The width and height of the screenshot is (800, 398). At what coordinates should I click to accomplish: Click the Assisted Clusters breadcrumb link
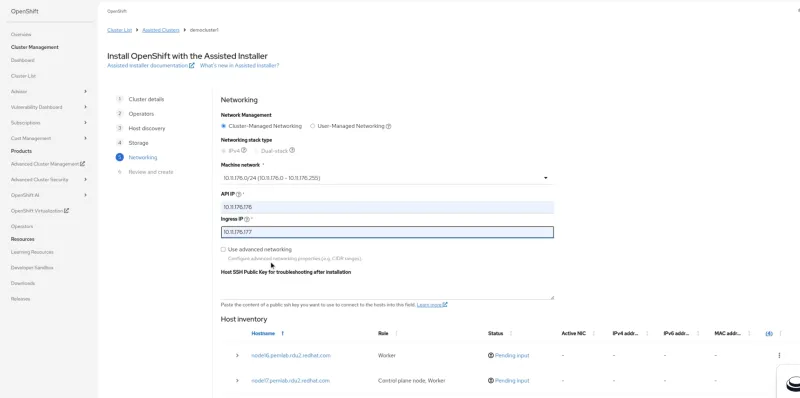pyautogui.click(x=161, y=30)
